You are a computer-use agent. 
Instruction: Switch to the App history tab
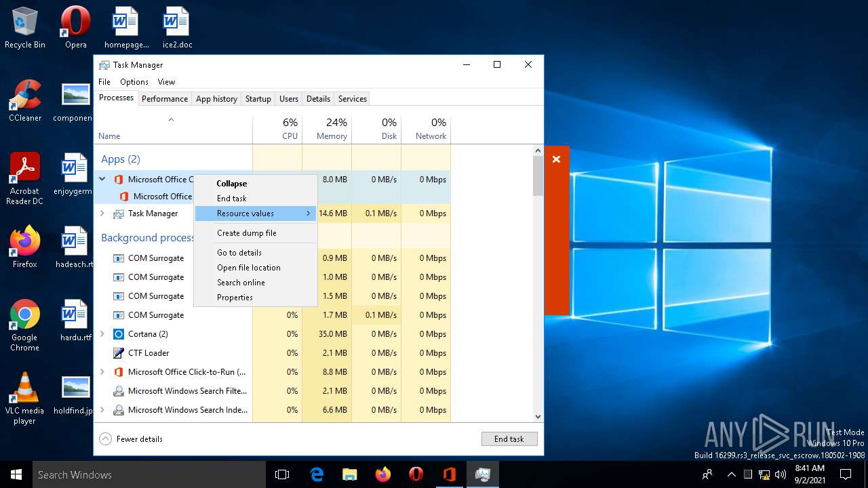[216, 99]
